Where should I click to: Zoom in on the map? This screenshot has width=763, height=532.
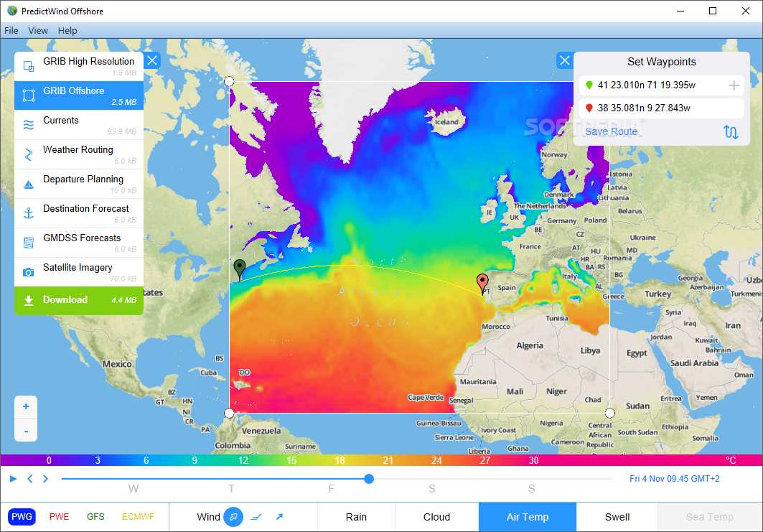pyautogui.click(x=26, y=406)
